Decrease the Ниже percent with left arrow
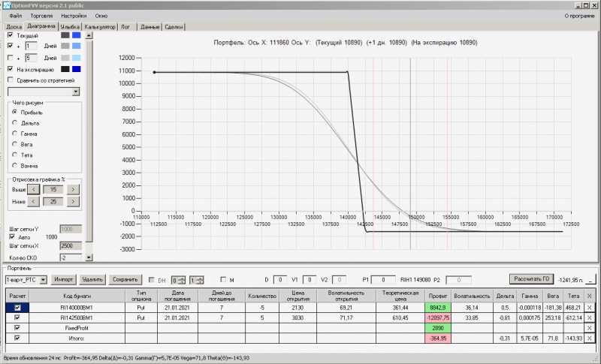The height and width of the screenshot is (364, 601). coord(33,202)
